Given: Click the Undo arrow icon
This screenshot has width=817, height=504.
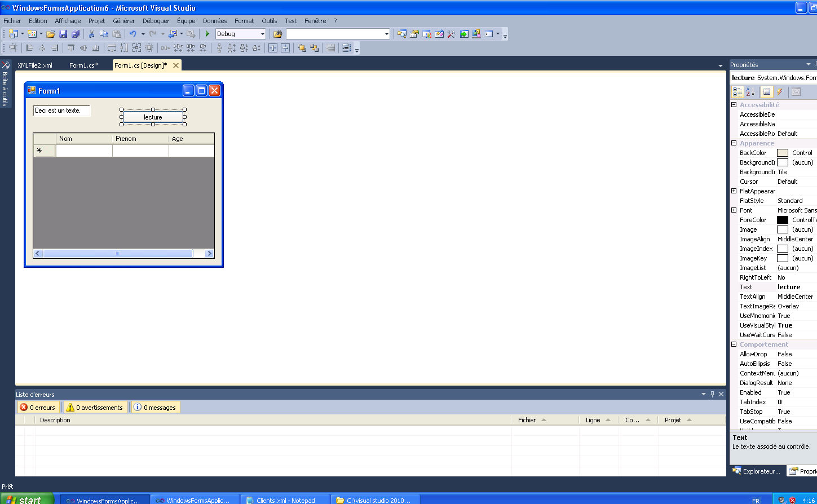Looking at the screenshot, I should point(133,34).
